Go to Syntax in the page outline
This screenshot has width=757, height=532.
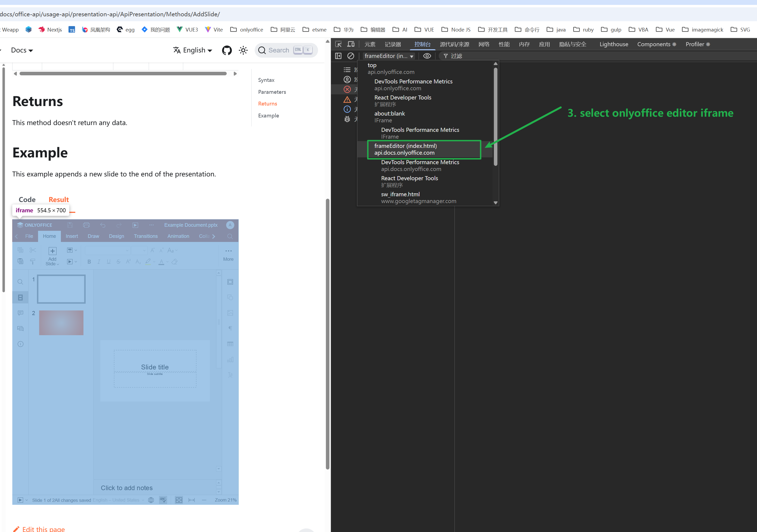tap(266, 80)
